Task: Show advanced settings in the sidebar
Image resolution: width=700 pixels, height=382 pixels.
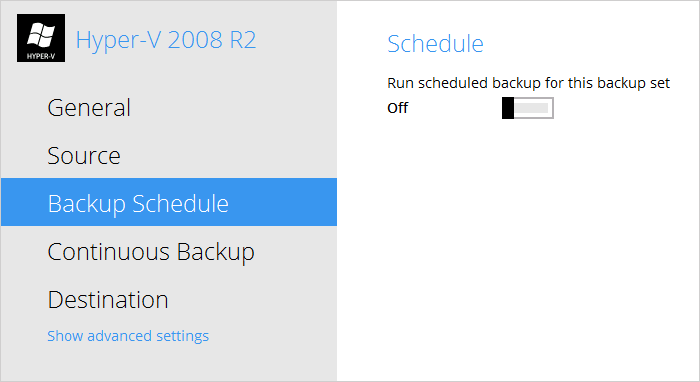Action: 128,336
